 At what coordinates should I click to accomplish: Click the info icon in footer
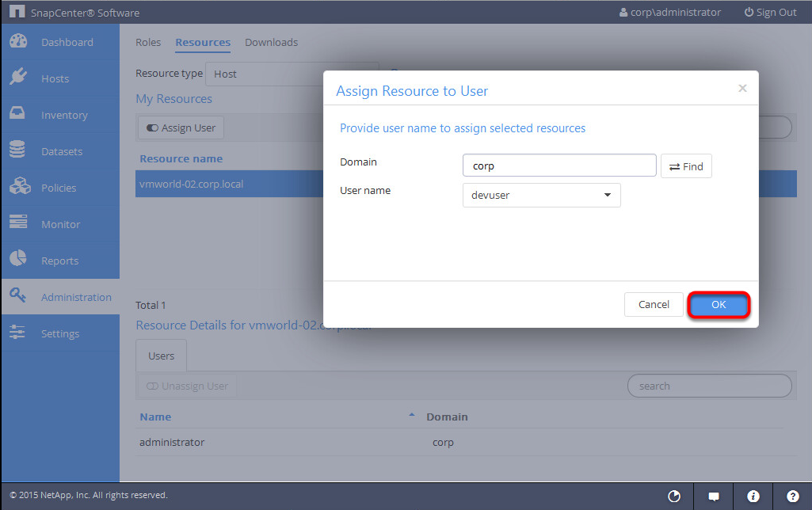tap(753, 497)
